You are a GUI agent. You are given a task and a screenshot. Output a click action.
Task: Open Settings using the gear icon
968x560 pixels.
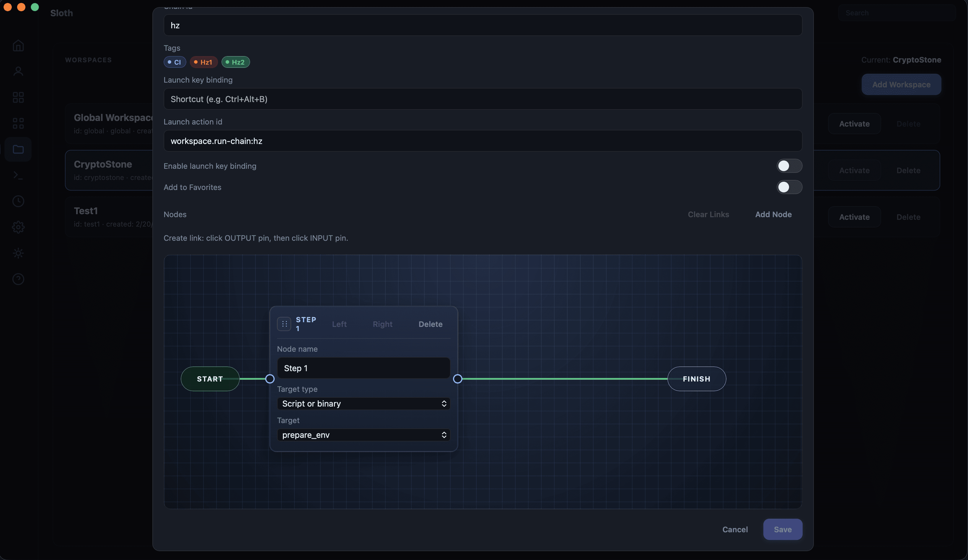point(18,227)
